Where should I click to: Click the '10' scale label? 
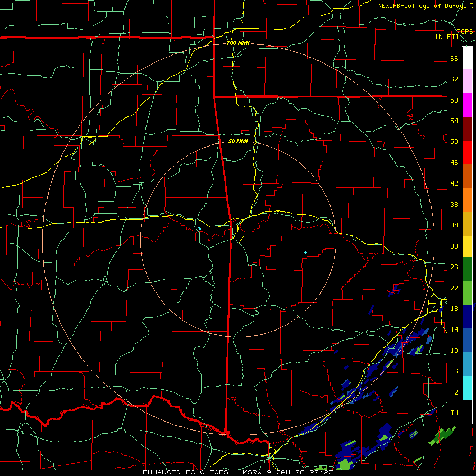point(454,351)
